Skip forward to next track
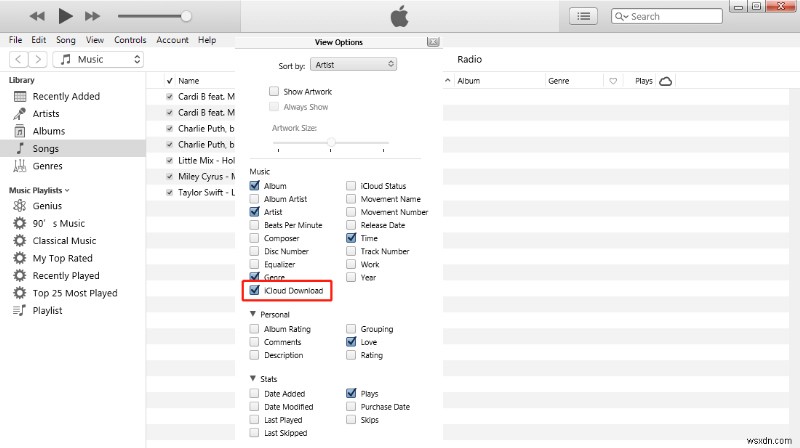The width and height of the screenshot is (800, 448). [x=92, y=16]
